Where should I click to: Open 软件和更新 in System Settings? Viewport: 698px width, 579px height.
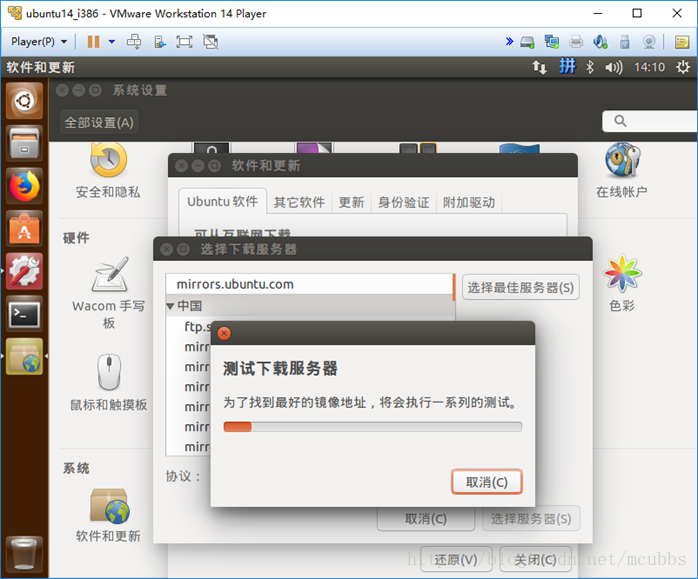(108, 516)
